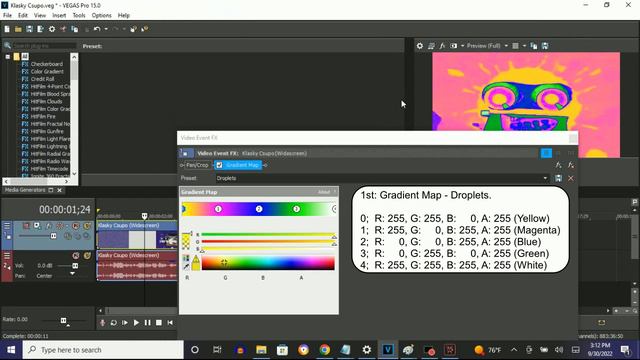Click the red R channel slider
Screen dimensions: 640x360
[268, 235]
